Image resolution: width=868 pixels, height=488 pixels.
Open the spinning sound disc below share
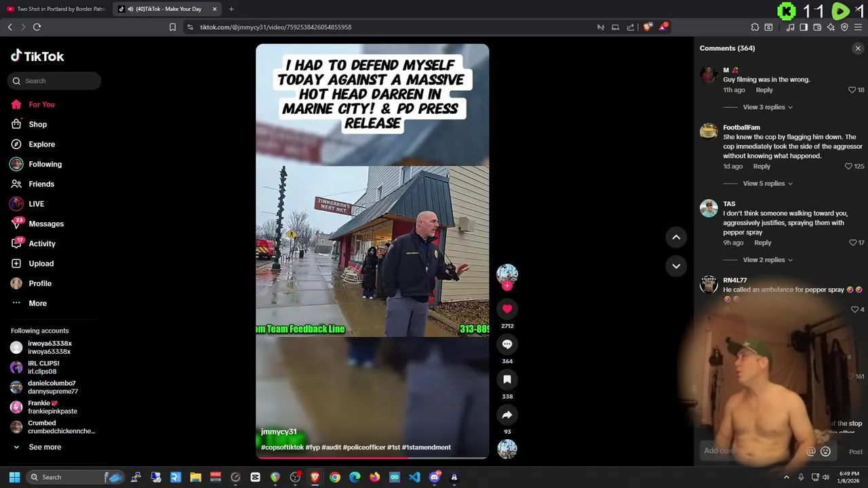[507, 449]
